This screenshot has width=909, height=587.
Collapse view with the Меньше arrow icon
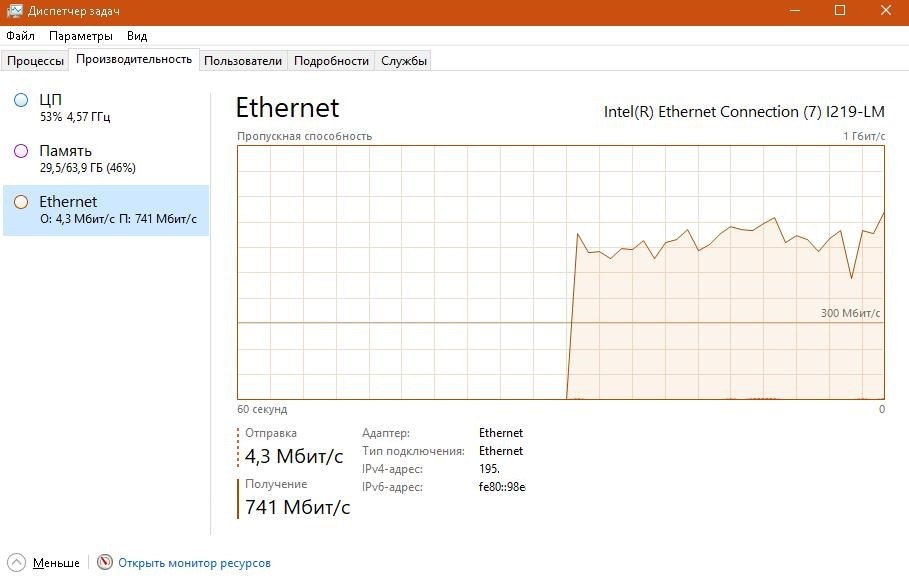(x=17, y=563)
